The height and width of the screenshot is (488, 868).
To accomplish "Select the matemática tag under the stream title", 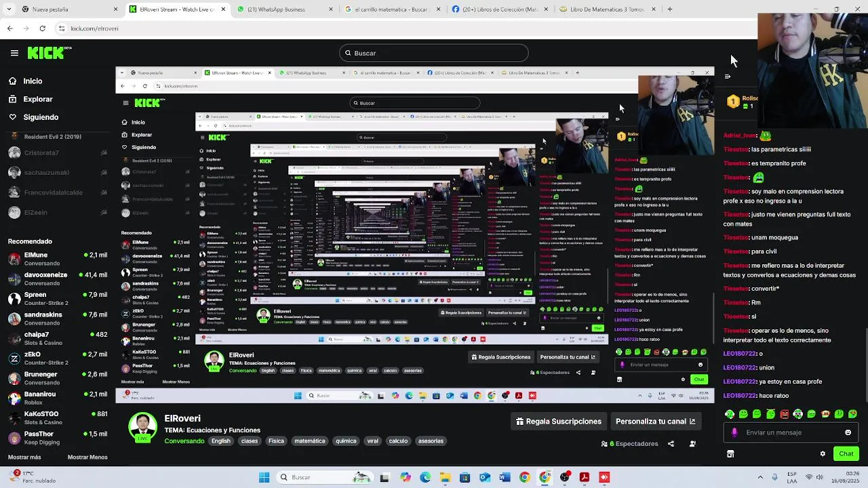I will click(310, 441).
